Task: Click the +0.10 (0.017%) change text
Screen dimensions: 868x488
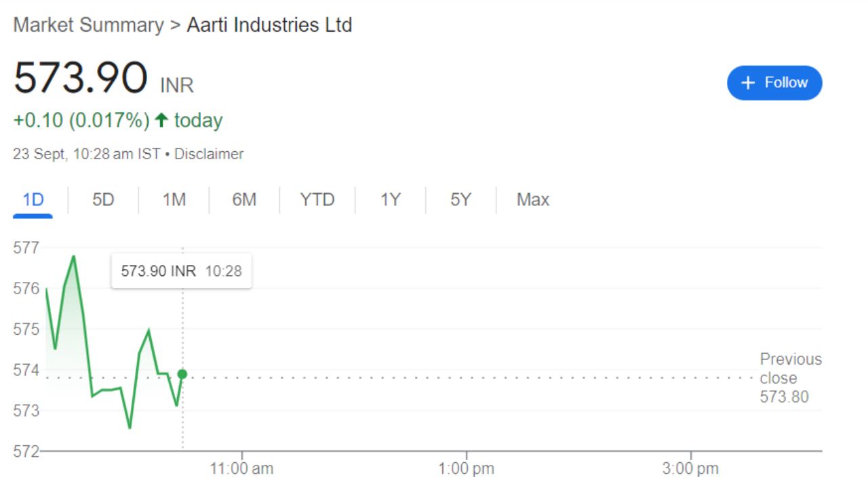Action: 81,121
